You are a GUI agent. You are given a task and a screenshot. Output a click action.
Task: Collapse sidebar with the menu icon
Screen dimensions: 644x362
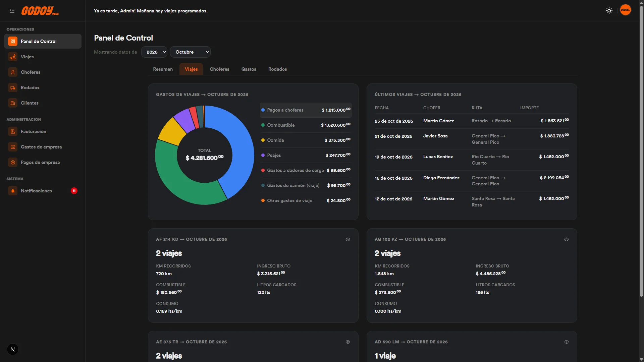[12, 11]
